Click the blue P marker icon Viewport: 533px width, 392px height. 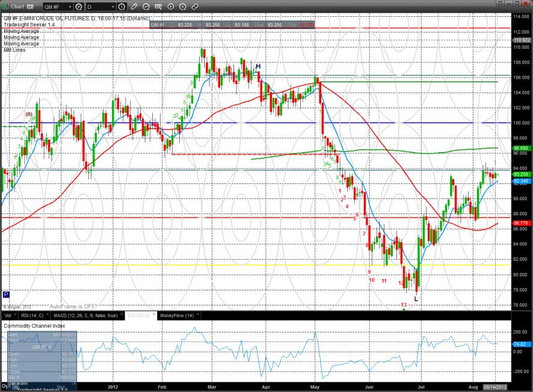[6, 295]
